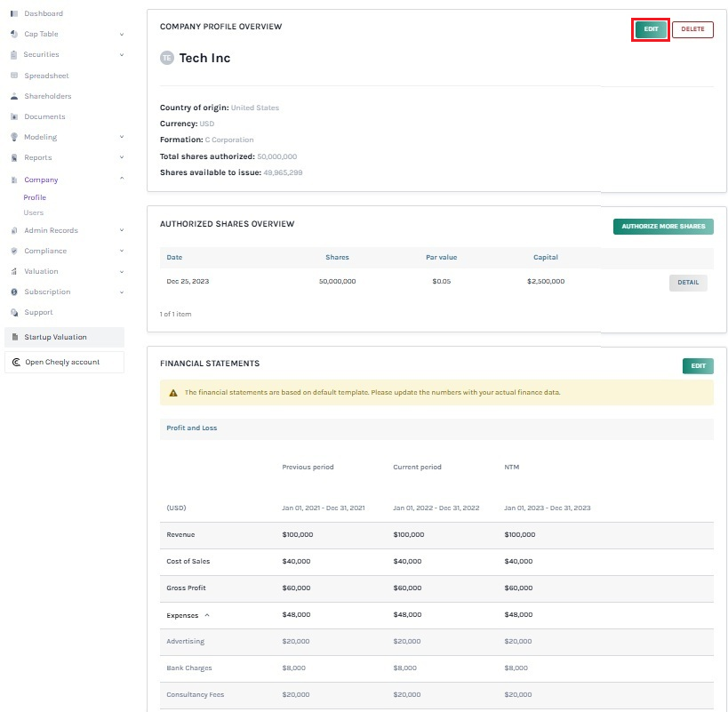This screenshot has height=712, width=728.
Task: Collapse the Company menu section
Action: tap(122, 180)
